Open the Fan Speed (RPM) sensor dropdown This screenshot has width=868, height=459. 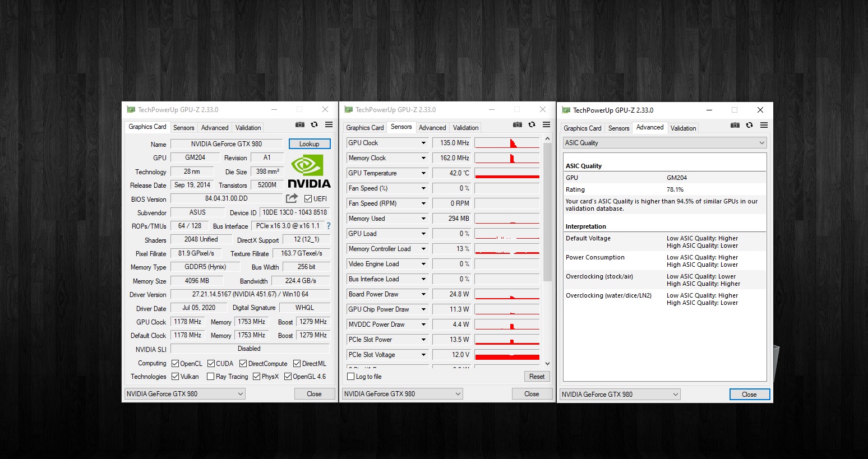pyautogui.click(x=423, y=203)
